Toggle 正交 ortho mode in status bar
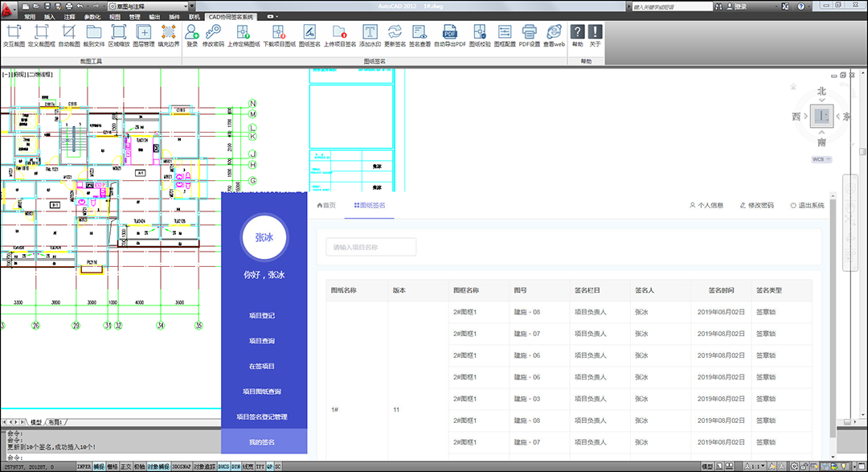This screenshot has width=868, height=472. pos(125,467)
